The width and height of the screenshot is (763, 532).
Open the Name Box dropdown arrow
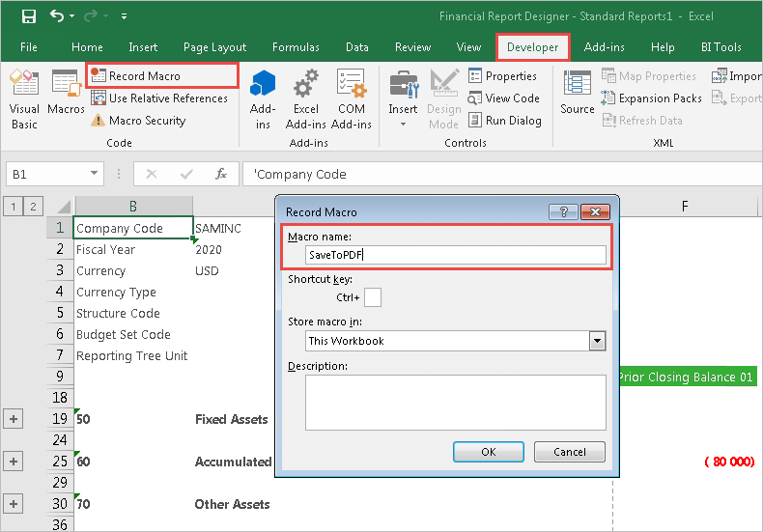pyautogui.click(x=94, y=174)
